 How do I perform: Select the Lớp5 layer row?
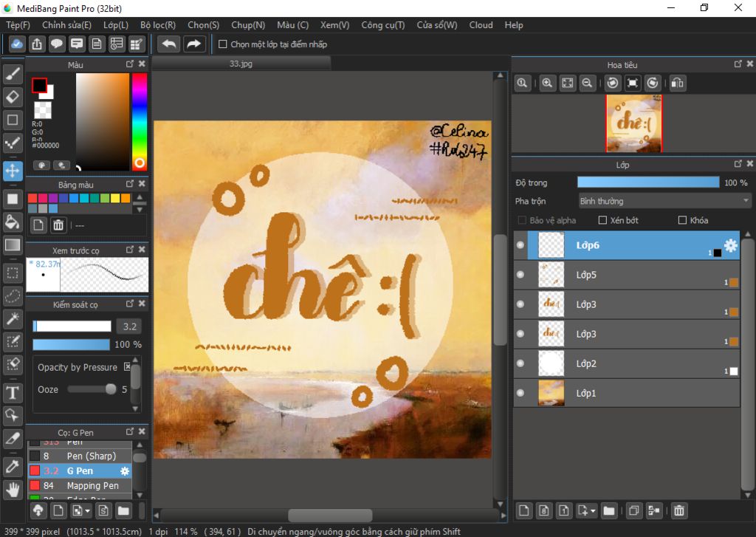pyautogui.click(x=627, y=275)
